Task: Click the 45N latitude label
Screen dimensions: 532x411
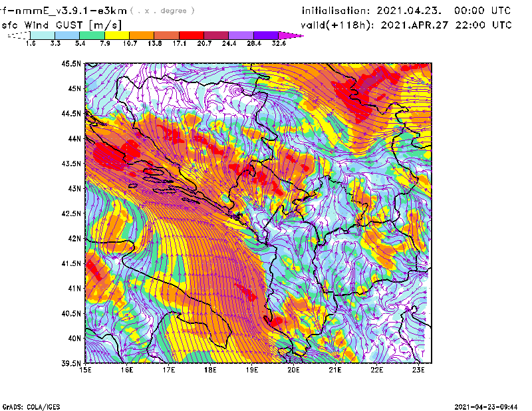Action: [74, 88]
